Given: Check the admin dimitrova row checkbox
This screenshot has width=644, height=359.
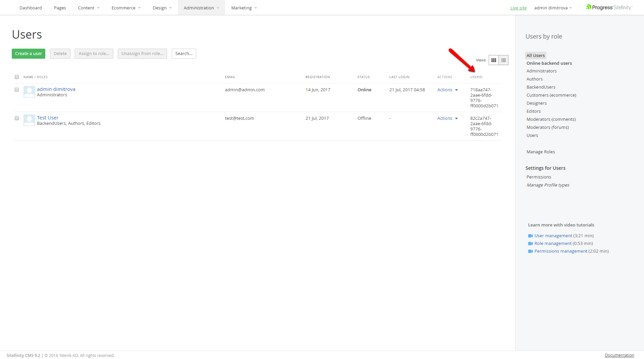Looking at the screenshot, I should point(17,90).
